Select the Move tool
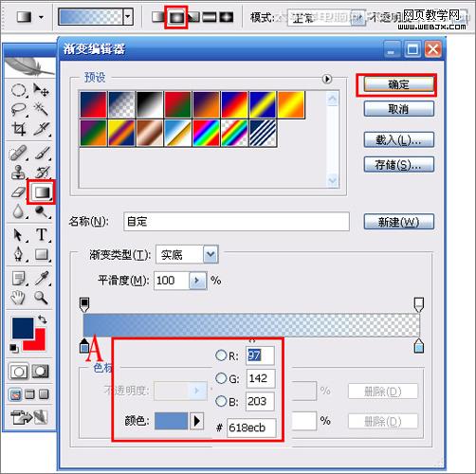Image resolution: width=476 pixels, height=474 pixels. coord(41,90)
